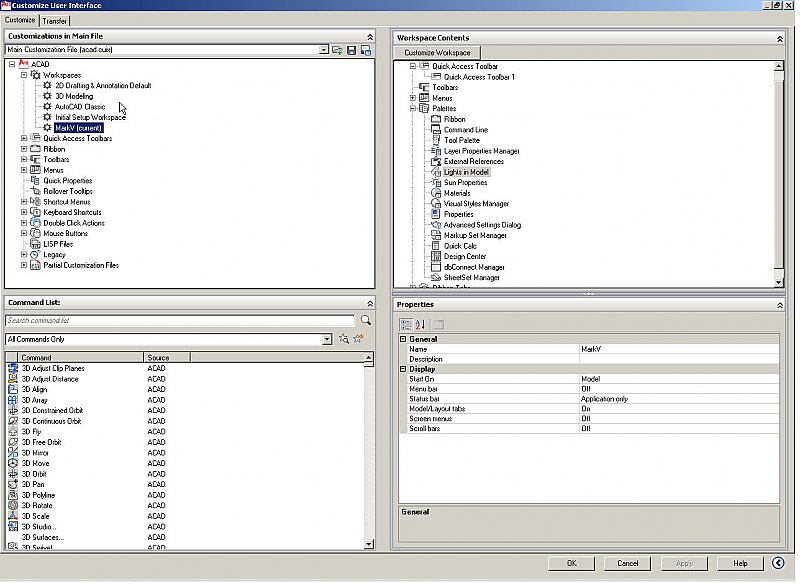Screen dimensions: 800x584
Task: Switch to the Customize Workspace tab
Action: 440,51
